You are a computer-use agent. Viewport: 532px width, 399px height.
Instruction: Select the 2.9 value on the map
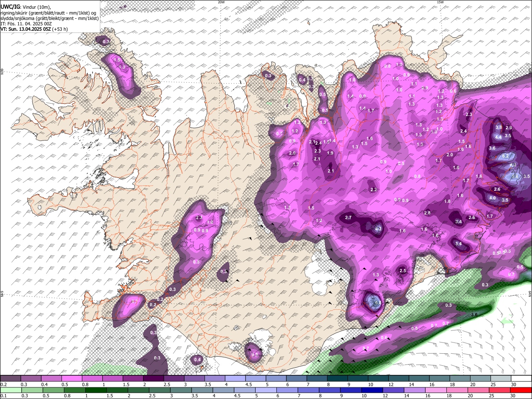(x=509, y=128)
